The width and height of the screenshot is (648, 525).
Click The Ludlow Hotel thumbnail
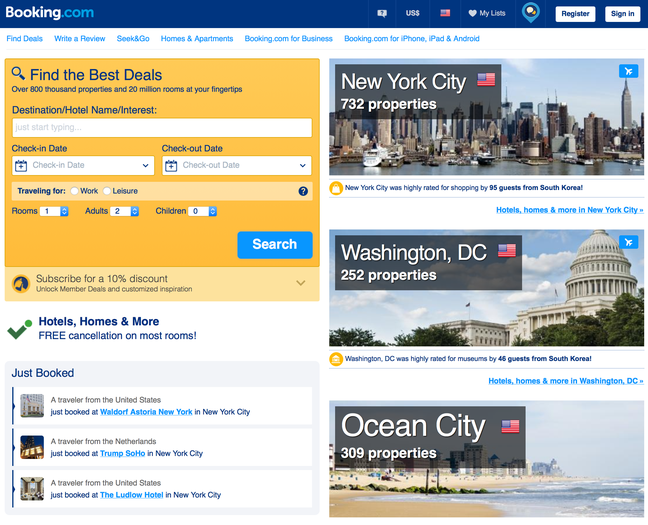[x=32, y=489]
